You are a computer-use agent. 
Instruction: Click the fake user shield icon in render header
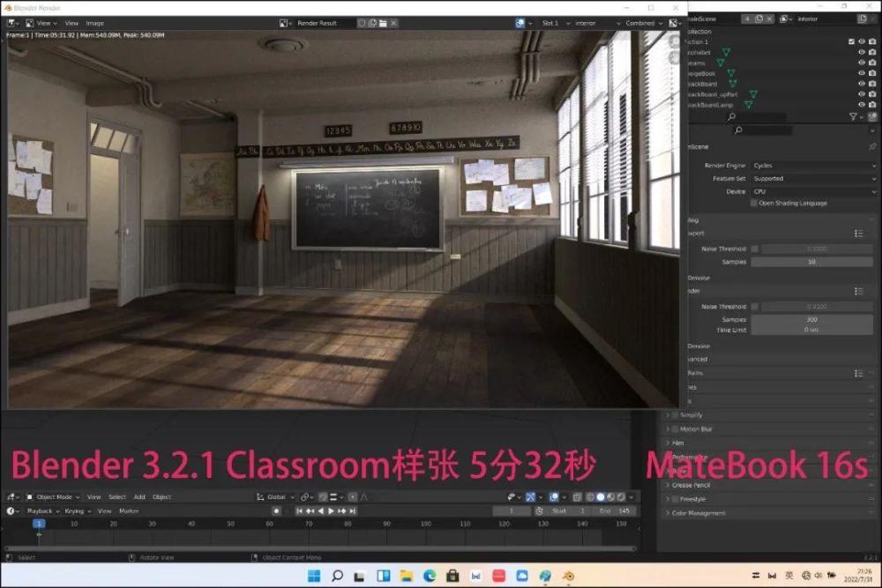tap(362, 23)
